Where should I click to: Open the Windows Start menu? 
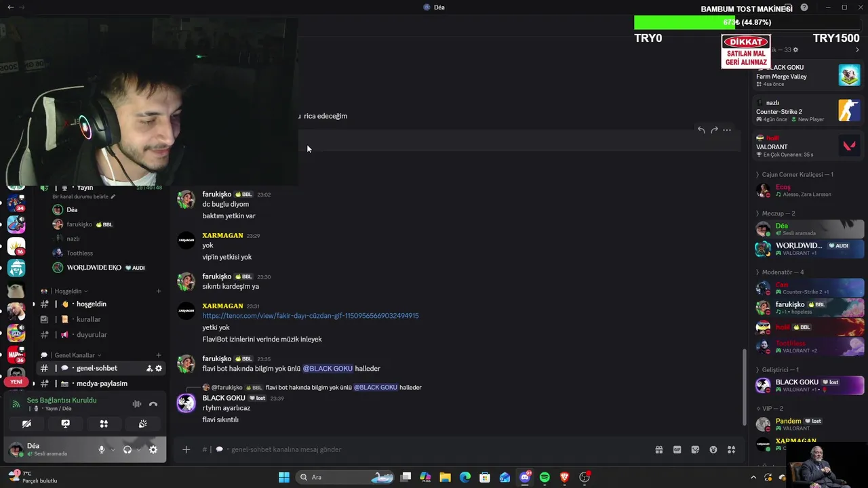[284, 477]
